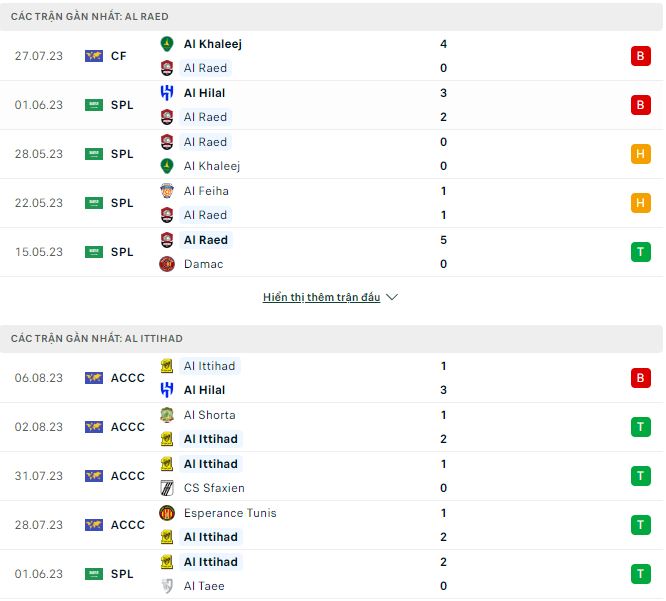The image size is (666, 601).
Task: Click 'Hiển thị thêm trận đấu' link
Action: pyautogui.click(x=321, y=298)
